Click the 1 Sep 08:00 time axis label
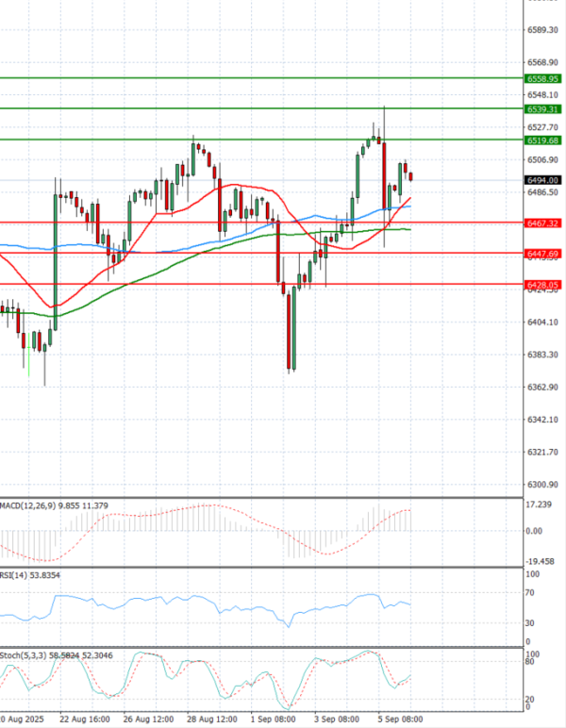The height and width of the screenshot is (728, 566). 274,720
